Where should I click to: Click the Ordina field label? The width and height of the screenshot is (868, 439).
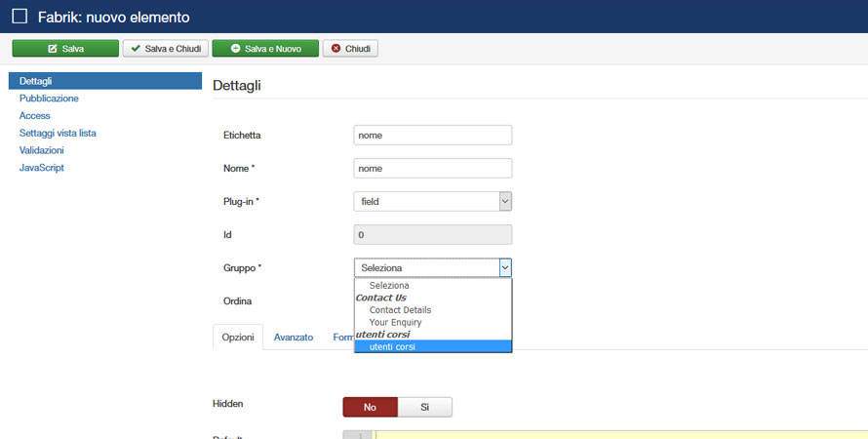click(238, 301)
